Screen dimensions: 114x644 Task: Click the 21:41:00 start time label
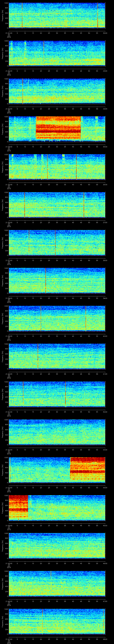tap(9, 412)
